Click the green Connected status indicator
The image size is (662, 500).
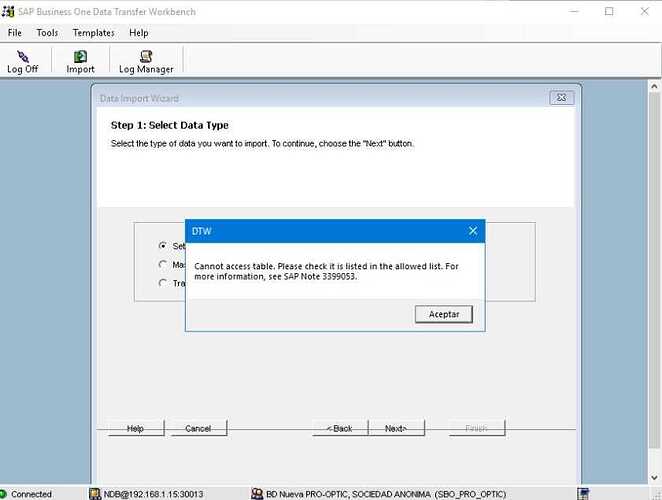(x=6, y=494)
